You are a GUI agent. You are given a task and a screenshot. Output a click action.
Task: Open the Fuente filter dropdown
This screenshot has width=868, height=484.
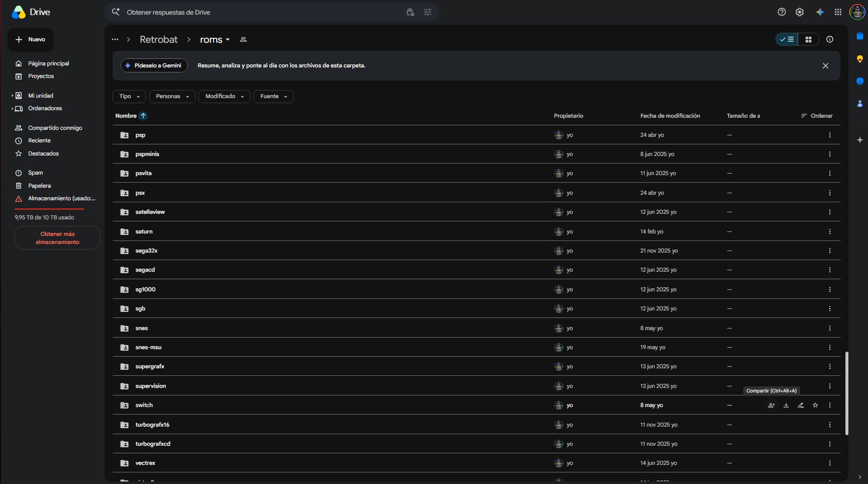tap(273, 96)
